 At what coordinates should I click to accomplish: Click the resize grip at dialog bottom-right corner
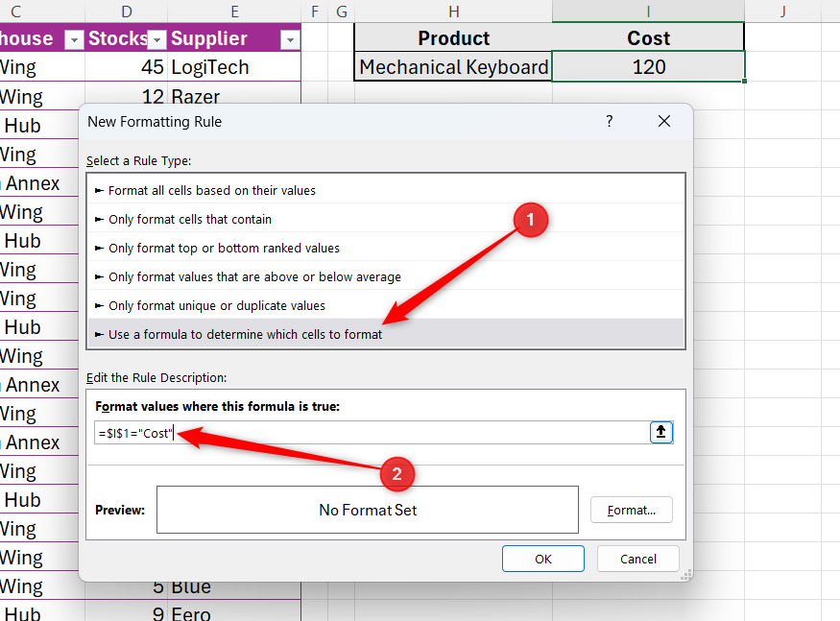(685, 574)
